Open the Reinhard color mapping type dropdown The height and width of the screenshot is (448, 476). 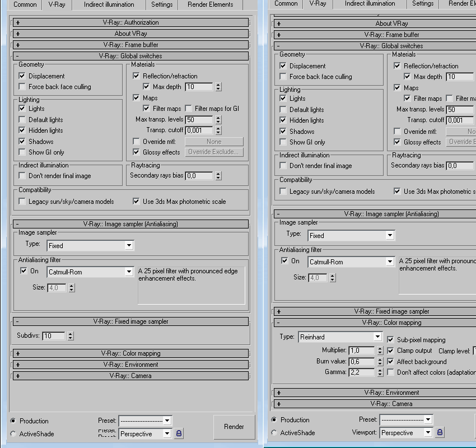(377, 337)
